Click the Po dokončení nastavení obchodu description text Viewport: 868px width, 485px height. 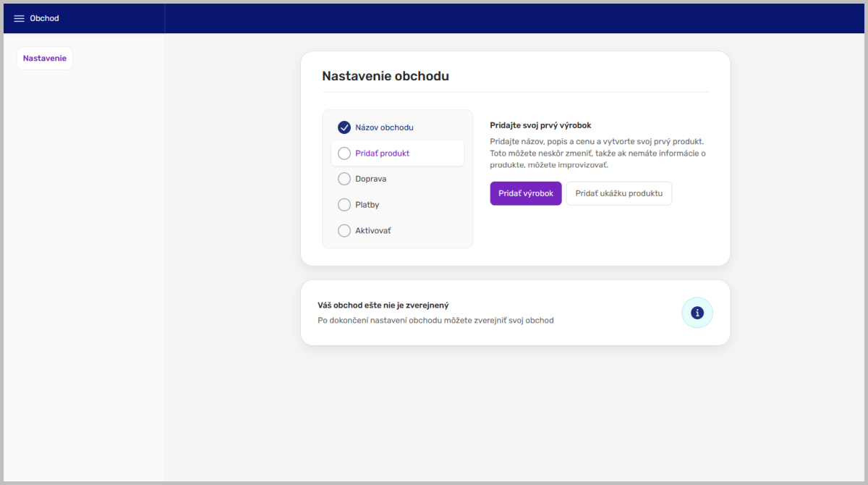click(435, 320)
